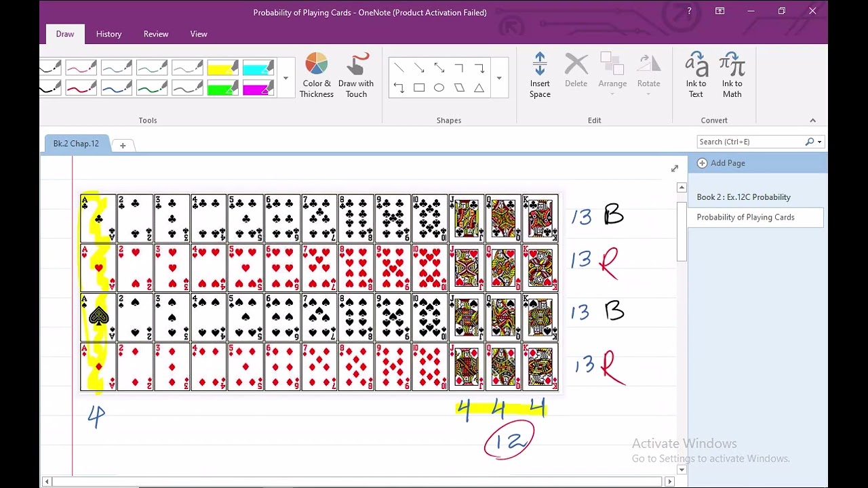Pick the yellow highlighter
868x488 pixels.
click(x=222, y=68)
